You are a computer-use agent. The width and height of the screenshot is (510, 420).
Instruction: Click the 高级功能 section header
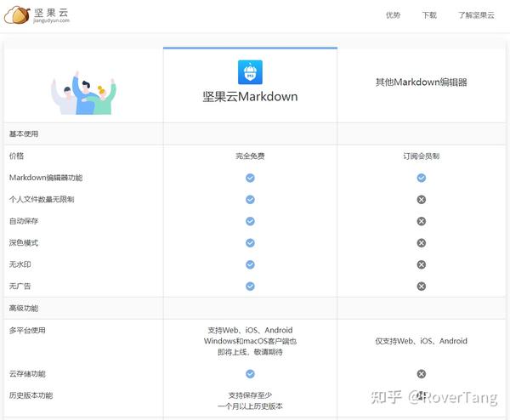point(24,308)
